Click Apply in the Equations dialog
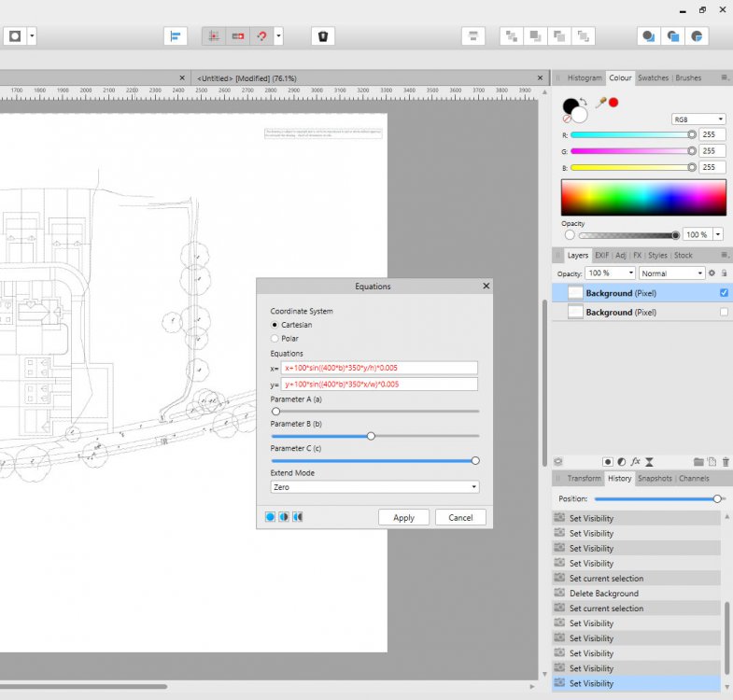733x700 pixels. coord(403,517)
